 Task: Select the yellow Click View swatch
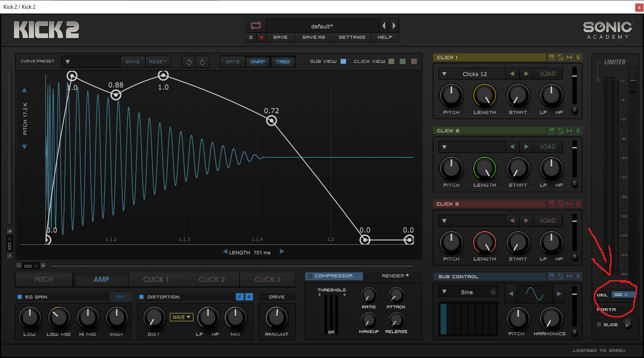(391, 61)
